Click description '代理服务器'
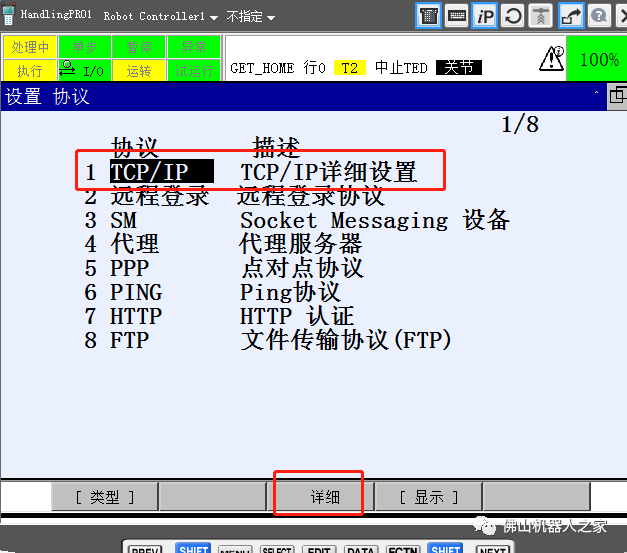 tap(300, 244)
